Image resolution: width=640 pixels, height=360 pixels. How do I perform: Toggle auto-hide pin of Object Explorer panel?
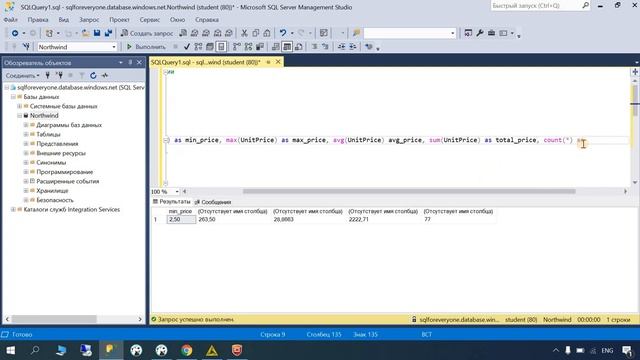(130, 62)
